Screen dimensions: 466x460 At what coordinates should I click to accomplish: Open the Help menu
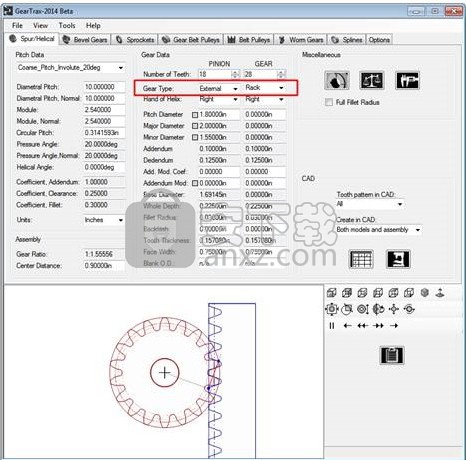[x=93, y=26]
